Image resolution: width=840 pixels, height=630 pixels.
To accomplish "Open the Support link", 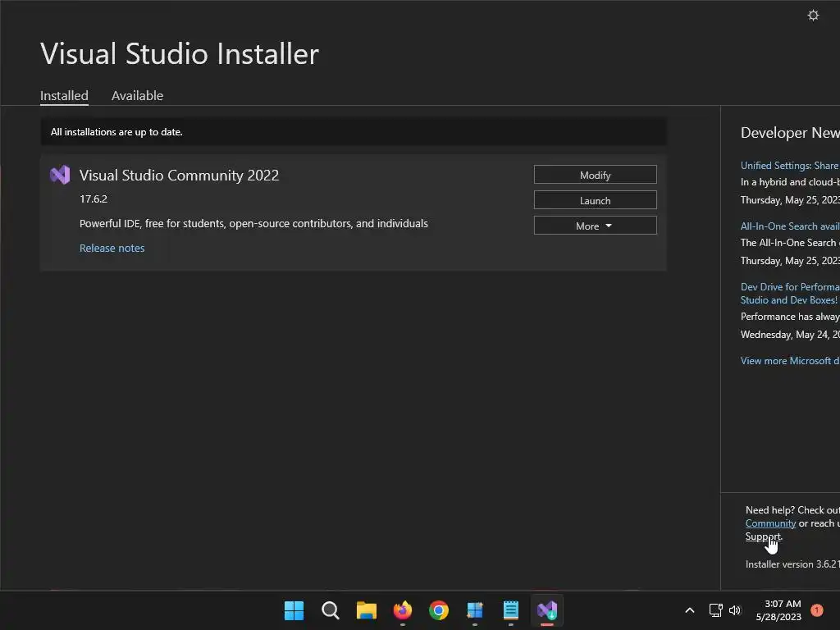I will pos(763,536).
